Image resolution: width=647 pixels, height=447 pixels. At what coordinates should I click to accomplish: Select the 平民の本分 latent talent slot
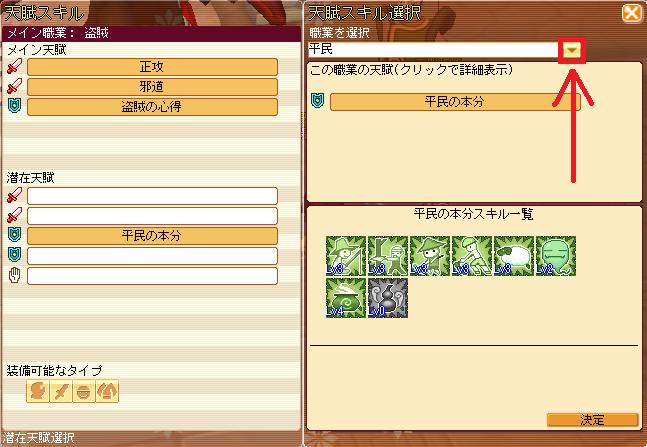152,236
